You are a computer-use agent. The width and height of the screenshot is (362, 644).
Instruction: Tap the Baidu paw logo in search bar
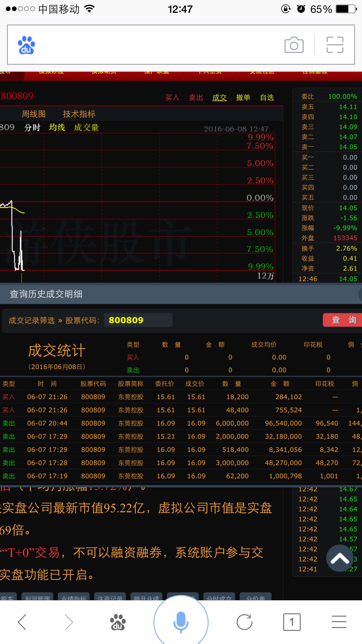pos(26,45)
